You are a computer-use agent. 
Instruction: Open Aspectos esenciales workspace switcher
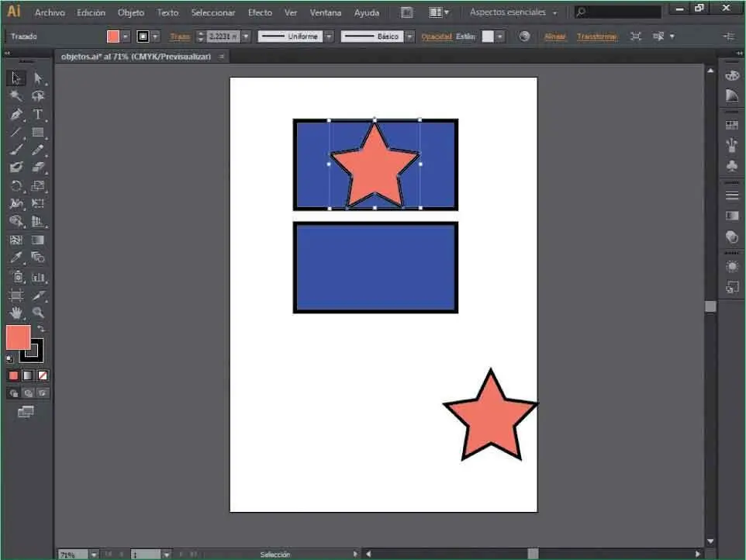point(513,12)
